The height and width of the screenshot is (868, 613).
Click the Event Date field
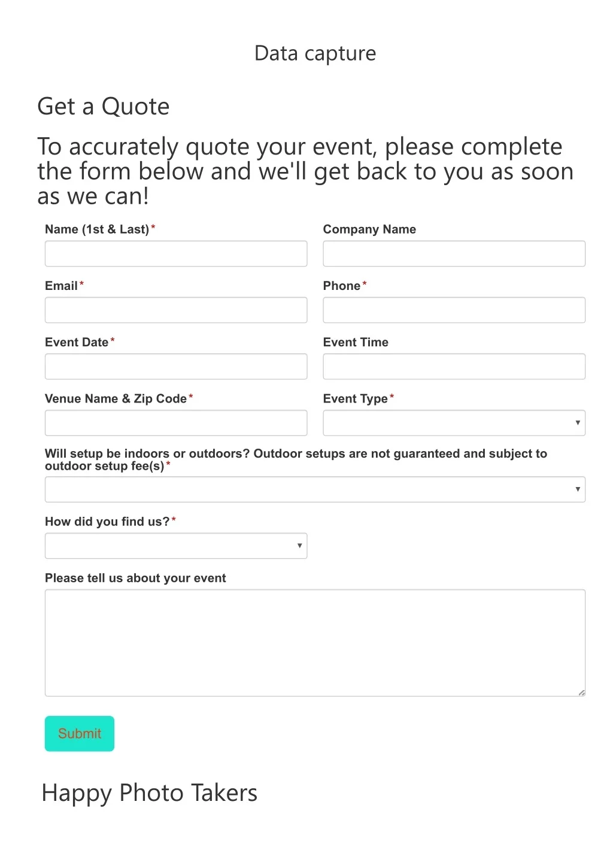coord(176,366)
